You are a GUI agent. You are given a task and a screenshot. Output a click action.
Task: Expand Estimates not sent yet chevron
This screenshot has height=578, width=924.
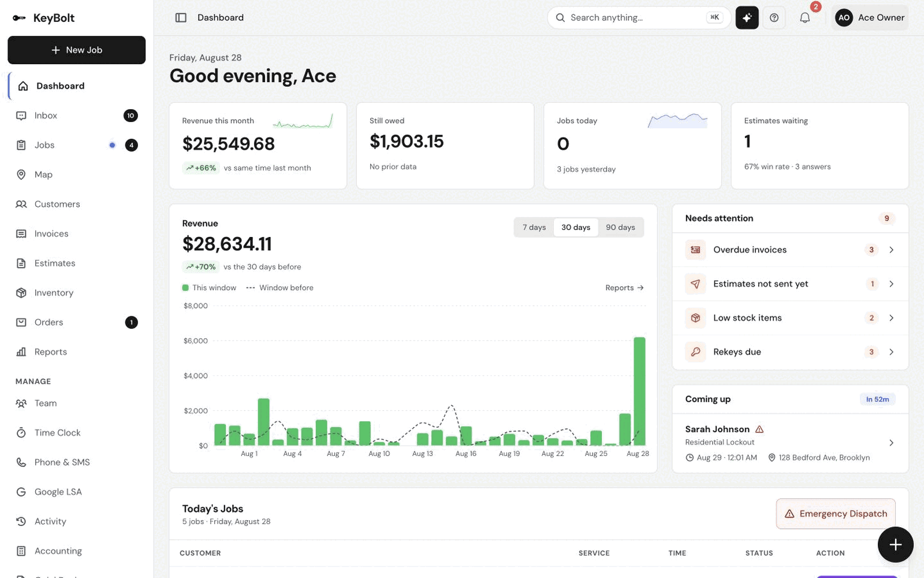pos(891,284)
